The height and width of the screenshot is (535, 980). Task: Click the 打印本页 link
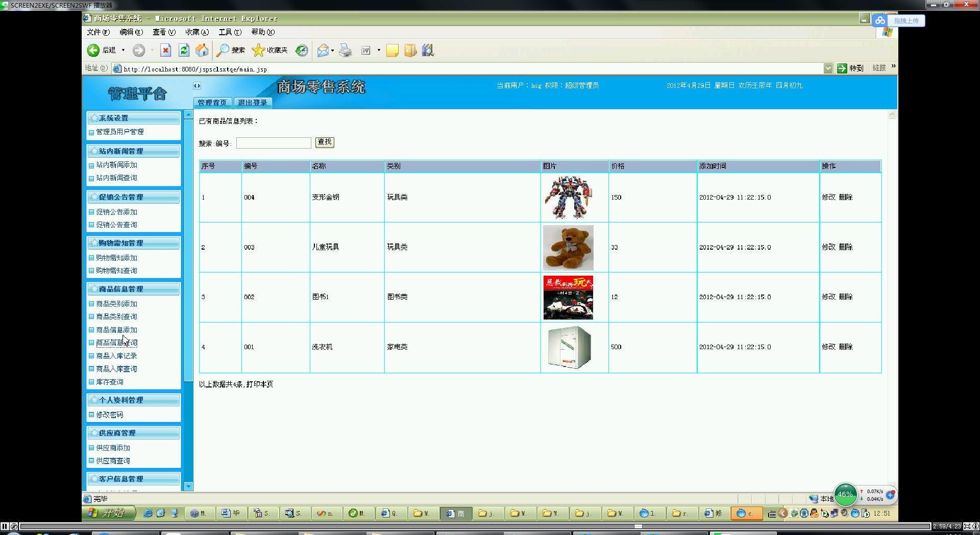pos(260,384)
